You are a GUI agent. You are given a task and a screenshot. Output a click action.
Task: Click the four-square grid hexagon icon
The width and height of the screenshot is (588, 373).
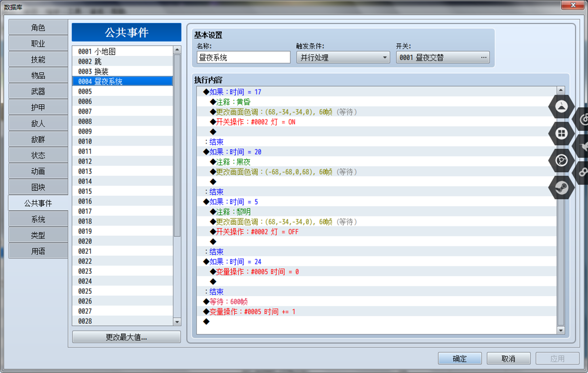(561, 134)
